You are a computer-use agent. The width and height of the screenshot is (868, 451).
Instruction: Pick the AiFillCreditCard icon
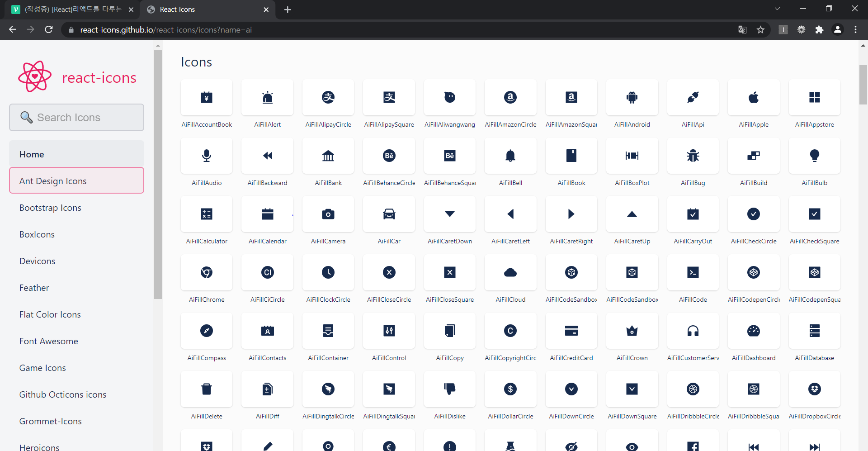coord(571,331)
